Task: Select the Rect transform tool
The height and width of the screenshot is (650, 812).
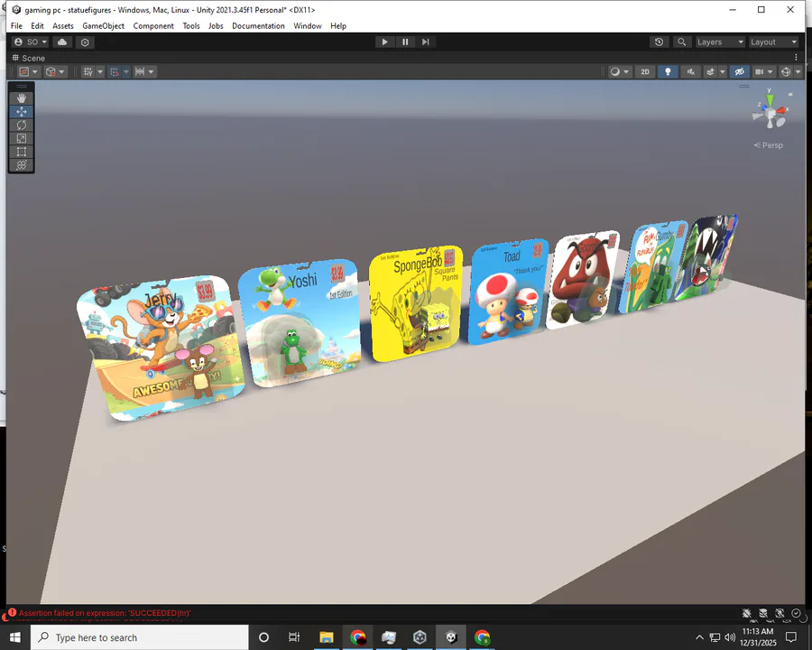Action: (x=22, y=152)
